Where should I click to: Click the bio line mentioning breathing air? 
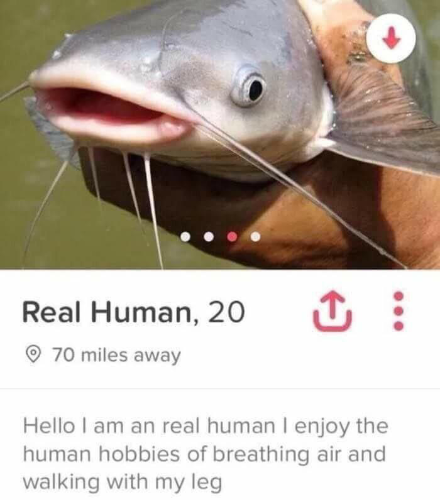pyautogui.click(x=204, y=454)
